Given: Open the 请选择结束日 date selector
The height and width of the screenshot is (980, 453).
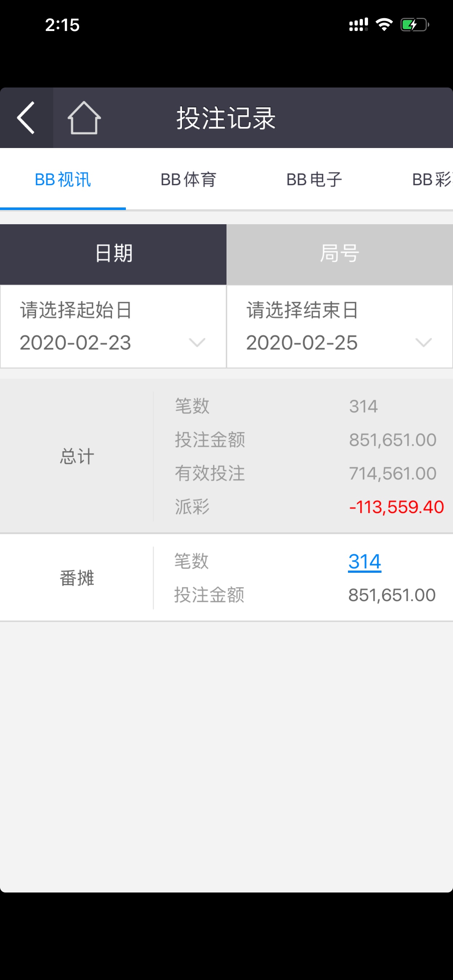Looking at the screenshot, I should 340,326.
